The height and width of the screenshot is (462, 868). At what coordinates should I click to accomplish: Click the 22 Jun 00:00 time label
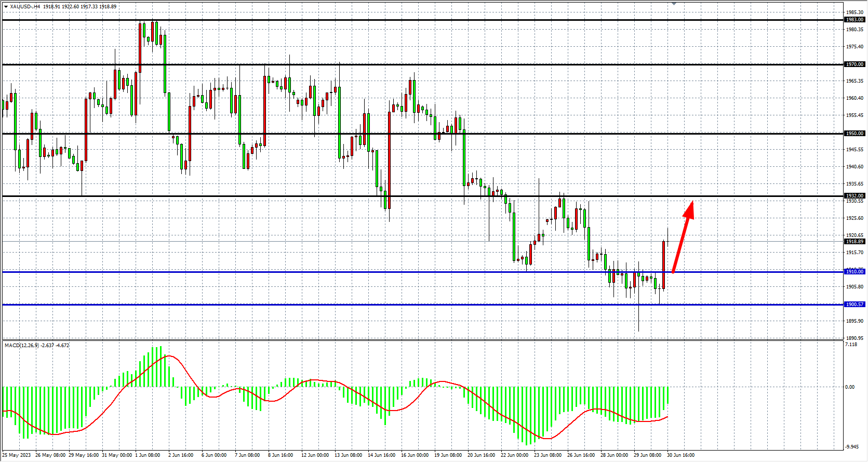(514, 455)
